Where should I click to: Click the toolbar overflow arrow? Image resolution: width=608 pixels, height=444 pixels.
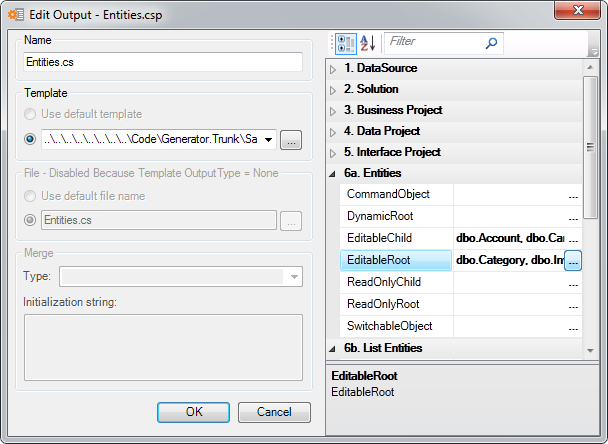593,51
